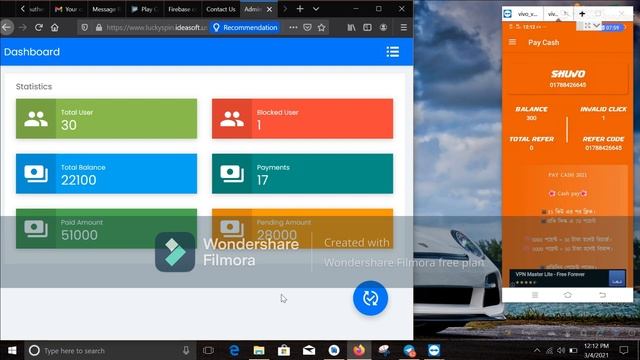
Task: Open Task View on taskbar
Action: click(x=209, y=350)
